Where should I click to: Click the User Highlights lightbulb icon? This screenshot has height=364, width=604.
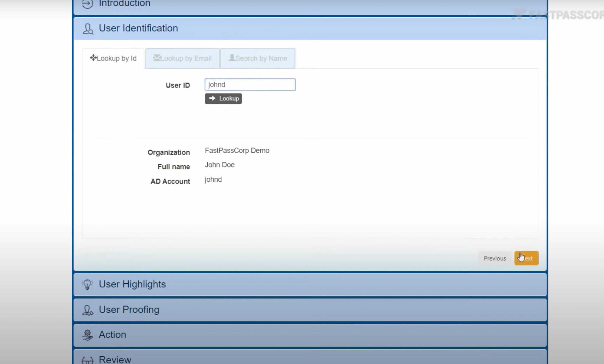point(87,284)
